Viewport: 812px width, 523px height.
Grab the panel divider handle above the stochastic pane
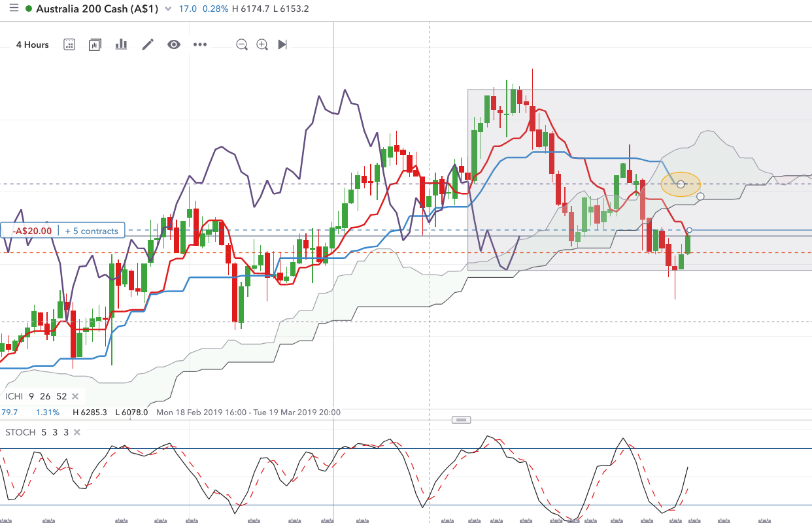[x=462, y=420]
